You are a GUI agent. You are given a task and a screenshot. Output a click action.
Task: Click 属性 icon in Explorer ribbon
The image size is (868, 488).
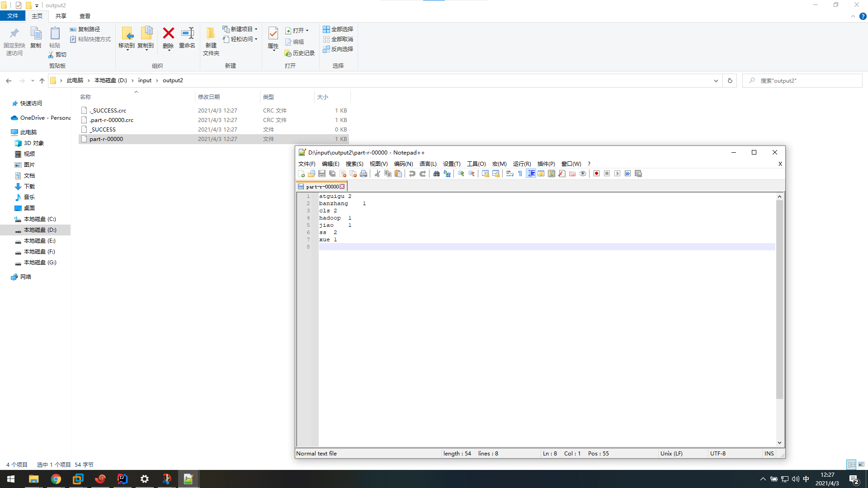coord(273,39)
